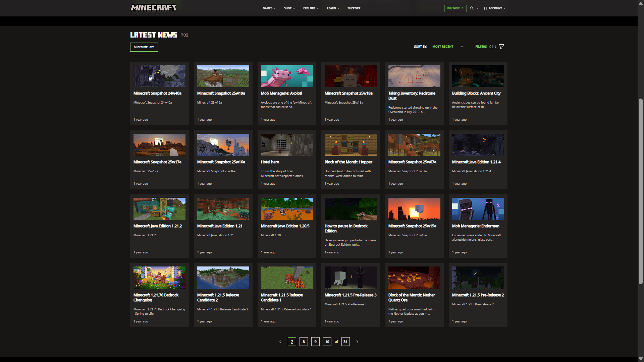
Task: Open the Java Edition 1.21.4 thumbnail
Action: coord(478,145)
